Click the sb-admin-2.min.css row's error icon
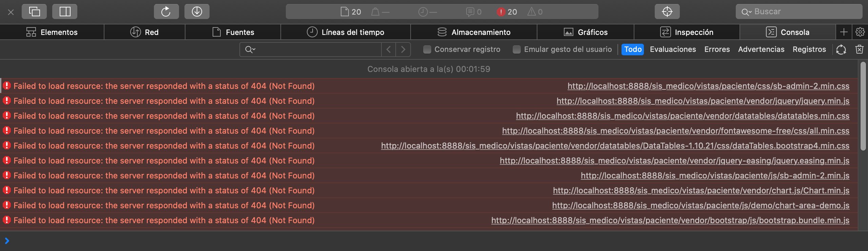868x251 pixels. pyautogui.click(x=7, y=85)
